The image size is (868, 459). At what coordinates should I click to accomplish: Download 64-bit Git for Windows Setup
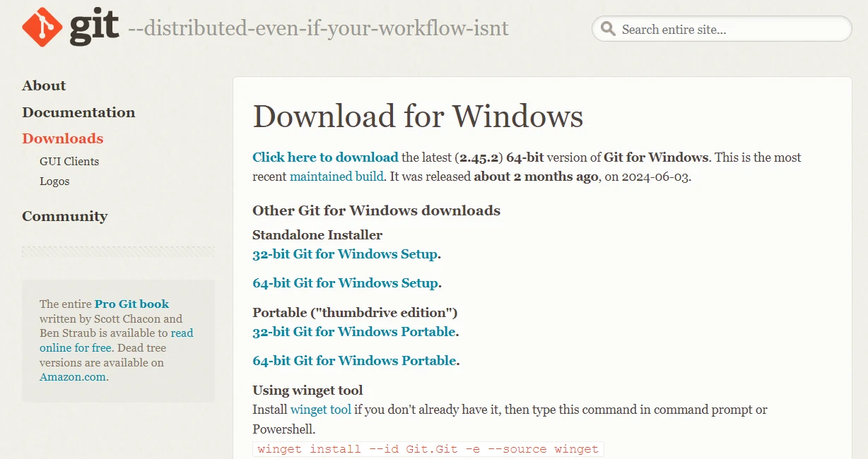346,282
